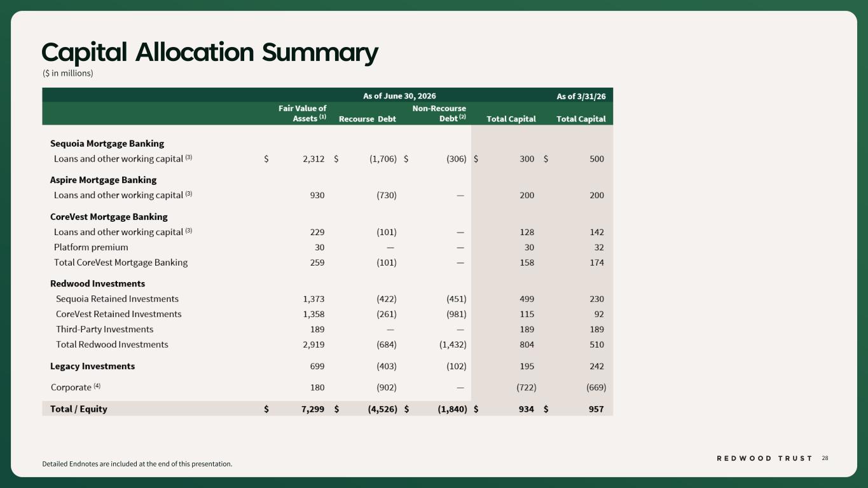Click the "Platform premium" row label
Viewport: 868px width, 488px height.
[x=91, y=247]
